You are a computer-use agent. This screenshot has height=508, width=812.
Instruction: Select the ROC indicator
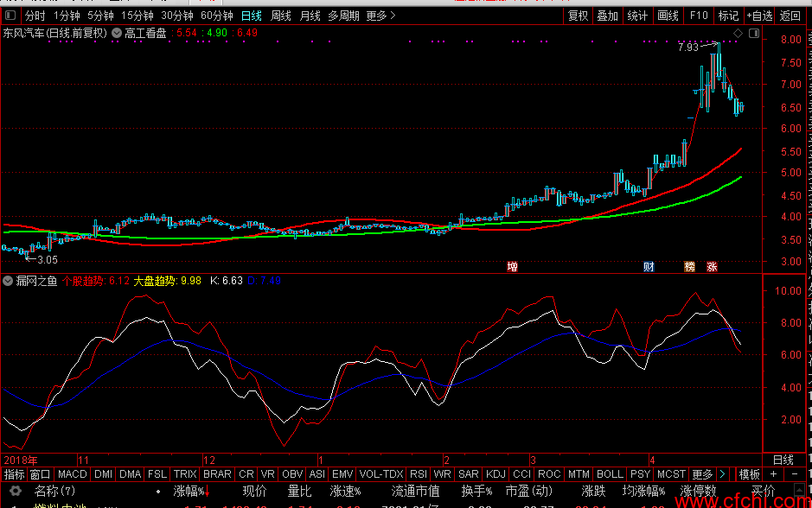click(x=549, y=473)
